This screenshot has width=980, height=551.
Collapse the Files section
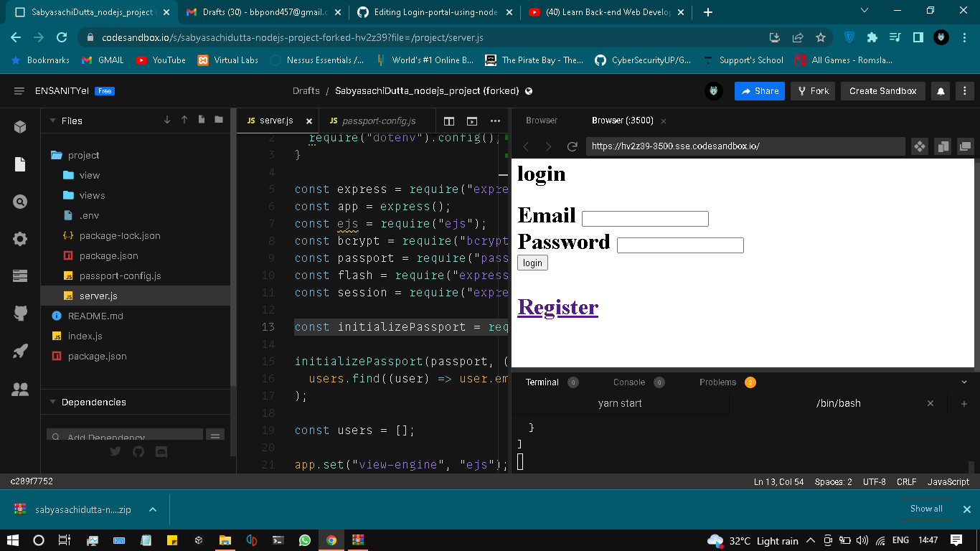pos(52,121)
